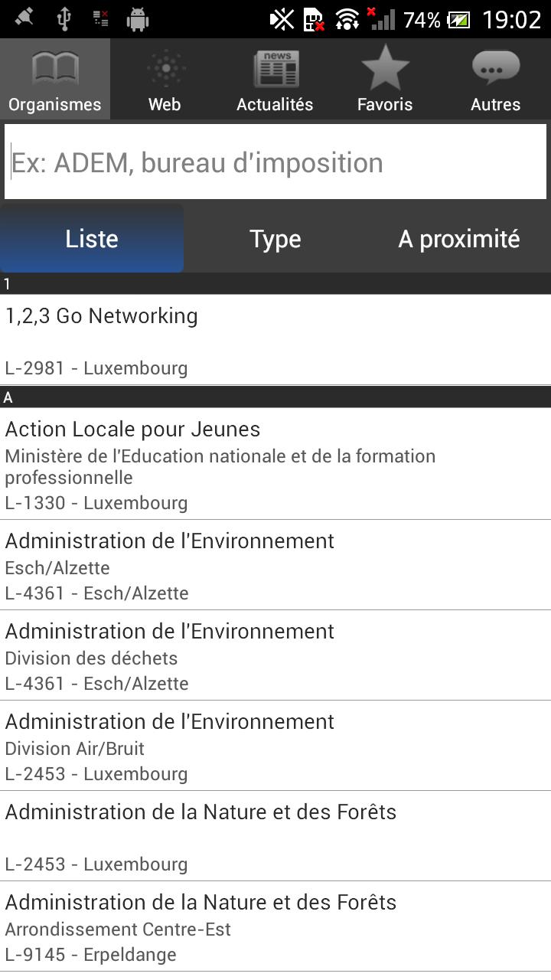Select Administration de l'Environnement Division Air/Bruit
Screen dimensions: 551x980
click(275, 746)
